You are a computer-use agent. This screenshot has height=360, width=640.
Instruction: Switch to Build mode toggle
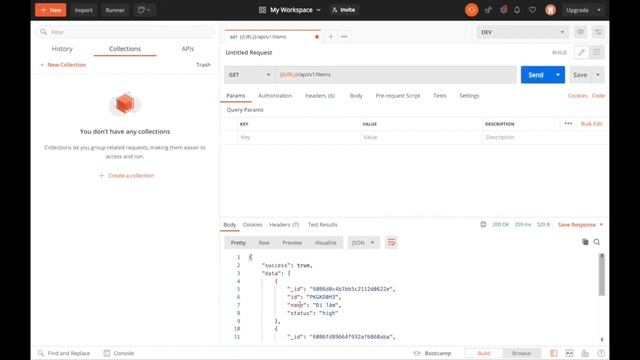[484, 353]
